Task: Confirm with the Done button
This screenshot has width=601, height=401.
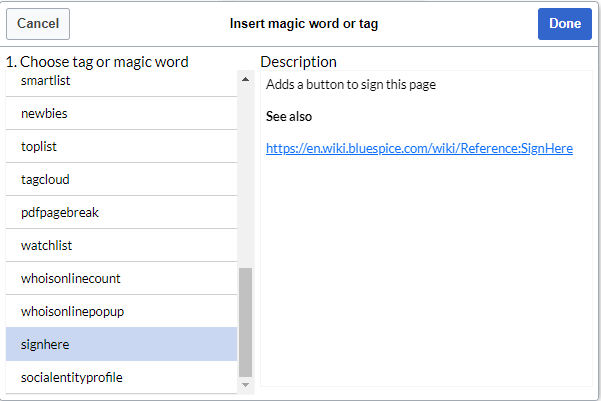Action: (565, 24)
